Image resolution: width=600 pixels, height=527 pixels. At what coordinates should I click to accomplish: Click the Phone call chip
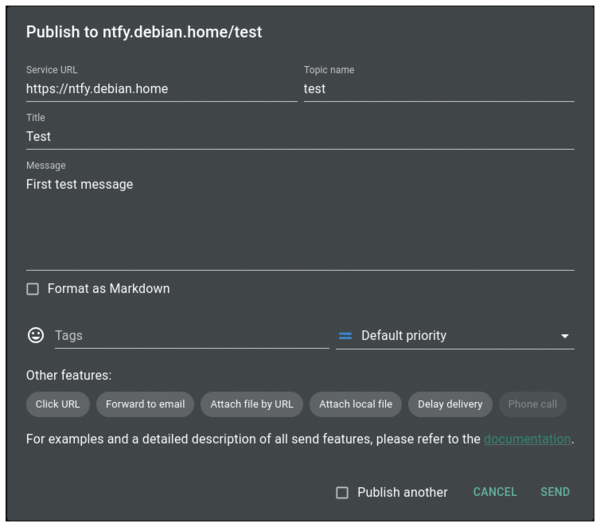pos(532,404)
